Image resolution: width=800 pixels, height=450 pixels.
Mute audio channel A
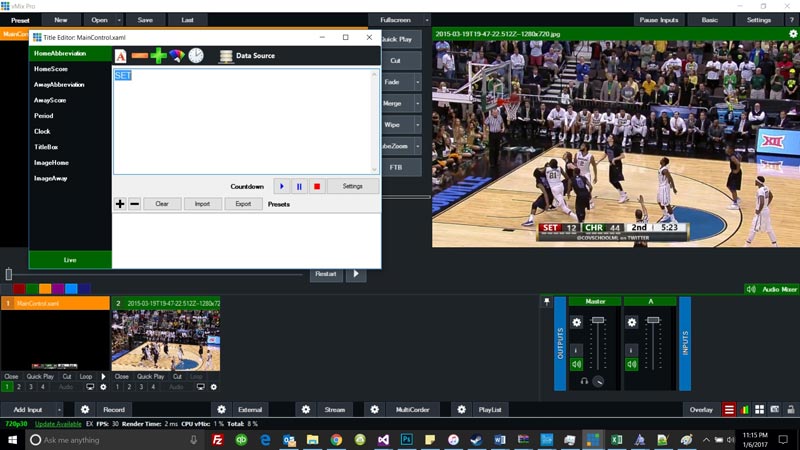tap(632, 364)
